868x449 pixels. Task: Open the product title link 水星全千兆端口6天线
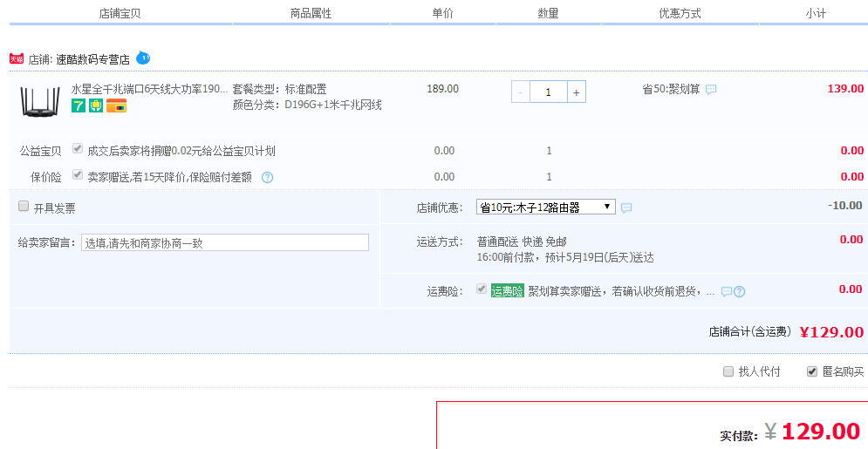pyautogui.click(x=149, y=88)
